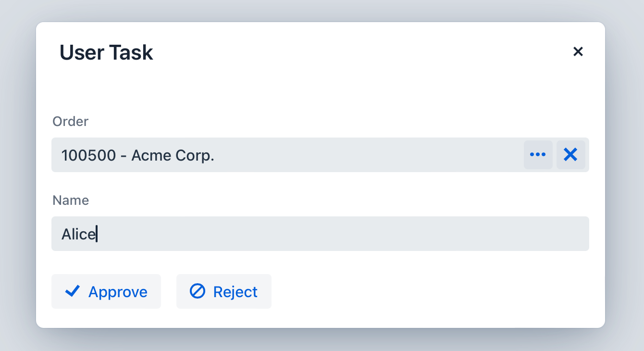Reject the user task
644x351 pixels.
point(223,291)
